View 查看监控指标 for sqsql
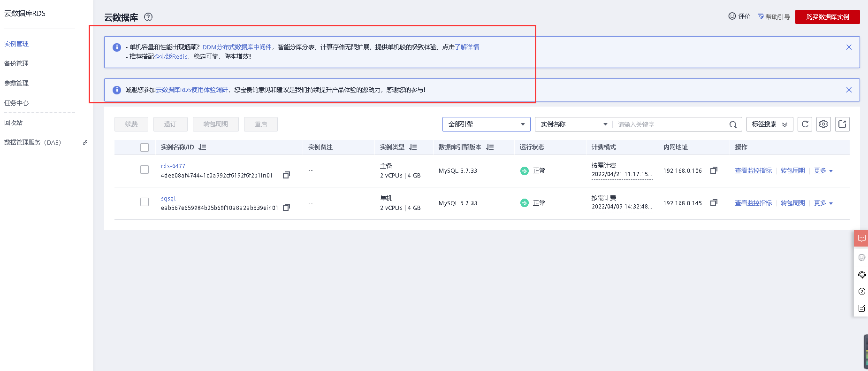Screen dimensions: 868x371 (754, 203)
